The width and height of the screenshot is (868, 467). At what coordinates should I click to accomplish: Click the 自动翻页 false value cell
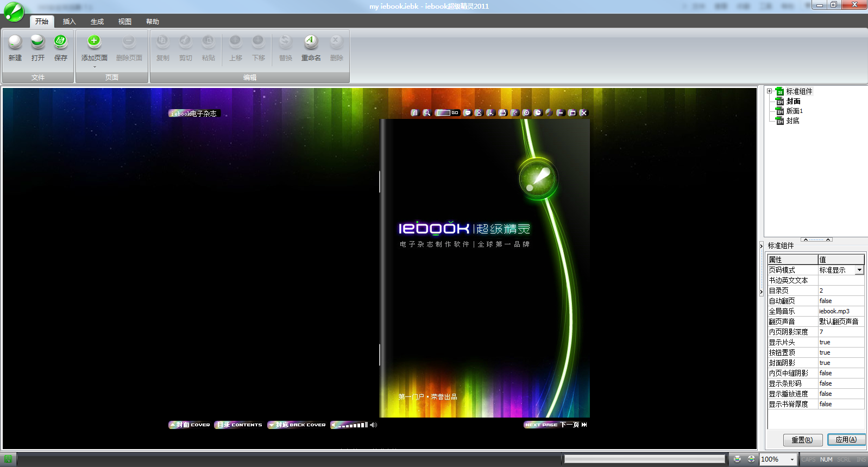pos(841,301)
